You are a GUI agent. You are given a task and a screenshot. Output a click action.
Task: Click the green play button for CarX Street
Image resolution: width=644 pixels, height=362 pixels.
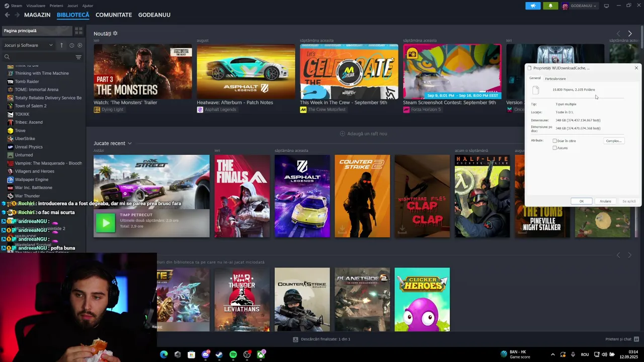pos(106,223)
